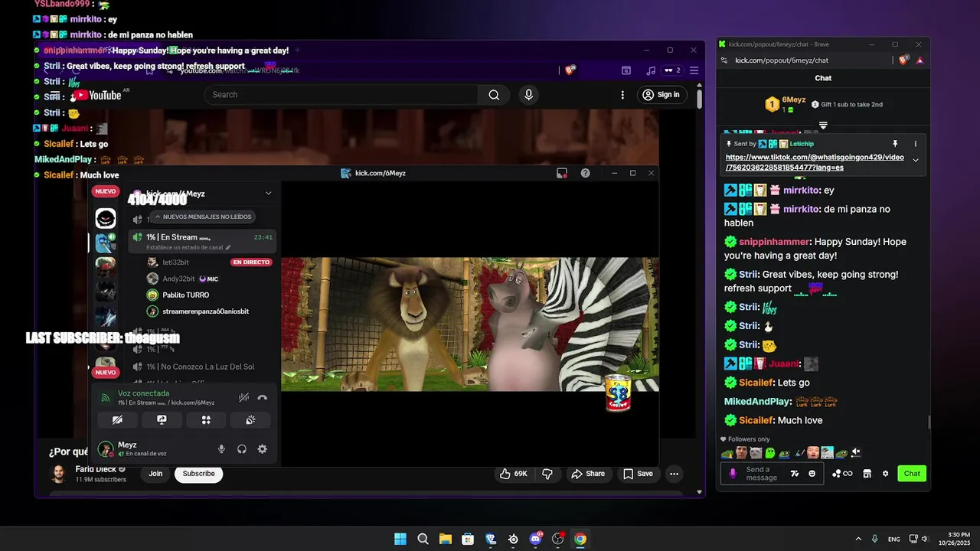Collapse the gift sub leaderboard arrow
980x551 pixels.
pos(823,125)
